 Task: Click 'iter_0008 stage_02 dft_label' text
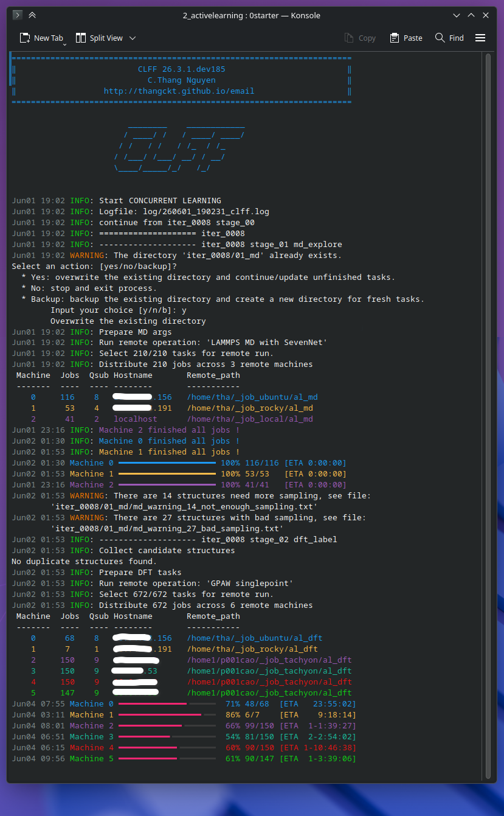coord(269,540)
